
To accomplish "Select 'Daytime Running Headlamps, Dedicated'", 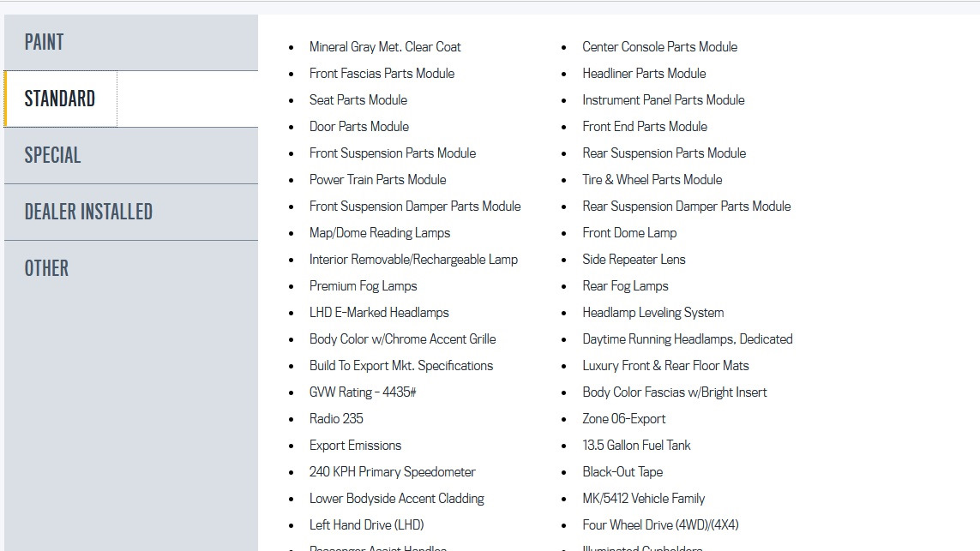I will coord(688,339).
